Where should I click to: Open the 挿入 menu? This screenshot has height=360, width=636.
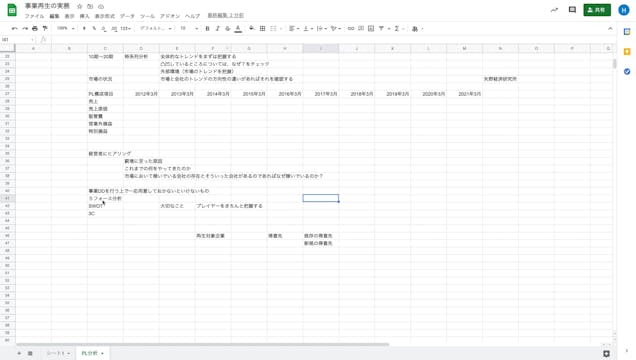[84, 16]
